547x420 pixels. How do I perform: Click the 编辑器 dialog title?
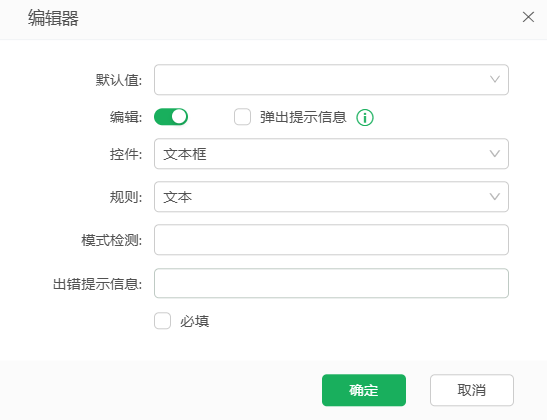coord(53,18)
